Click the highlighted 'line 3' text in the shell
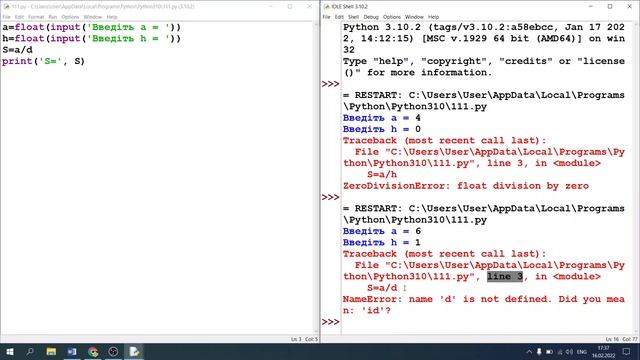This screenshot has height=360, width=640. click(505, 276)
